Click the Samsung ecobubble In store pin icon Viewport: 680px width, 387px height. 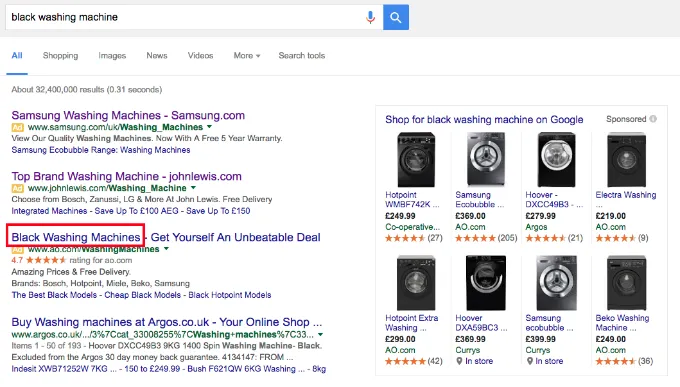click(530, 361)
